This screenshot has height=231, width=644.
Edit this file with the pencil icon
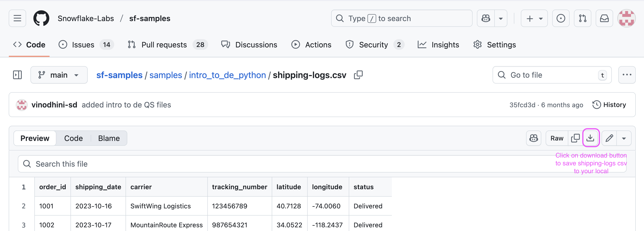pyautogui.click(x=609, y=138)
